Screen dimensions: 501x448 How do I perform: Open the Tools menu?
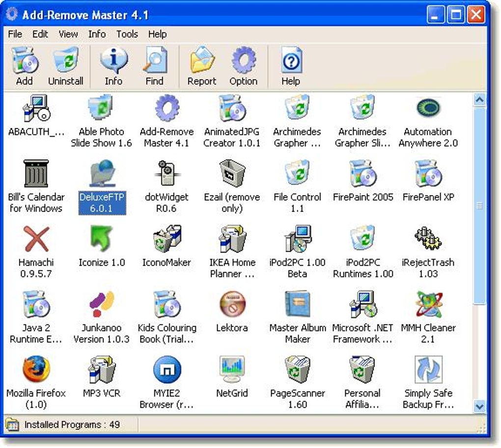[x=127, y=34]
